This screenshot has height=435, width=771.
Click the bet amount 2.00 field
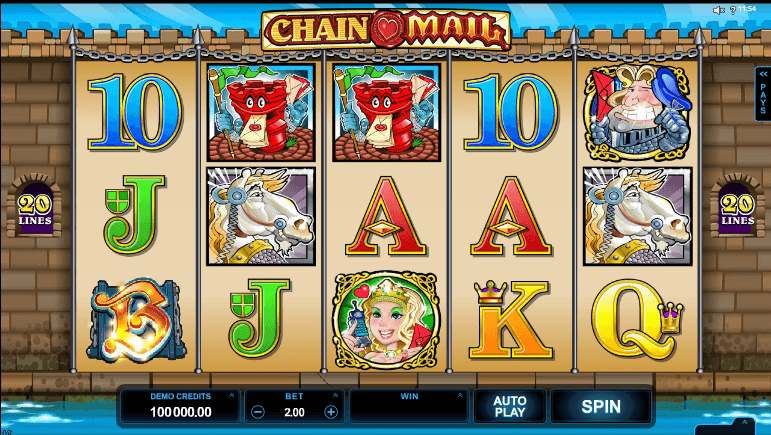point(294,412)
